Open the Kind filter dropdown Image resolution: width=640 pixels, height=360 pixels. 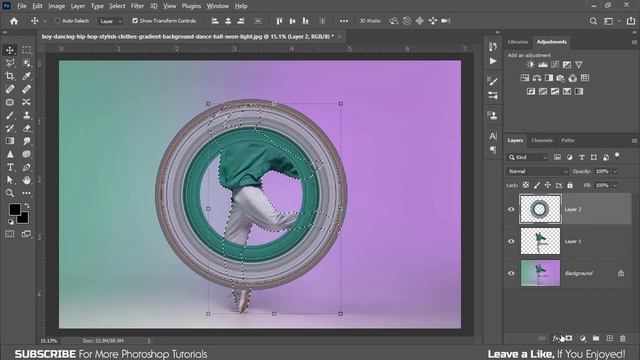[x=527, y=157]
